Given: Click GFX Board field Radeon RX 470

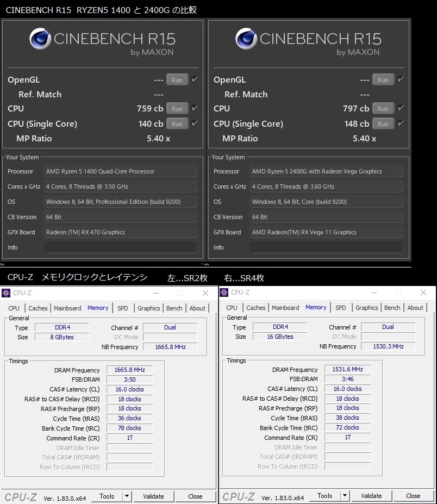Looking at the screenshot, I should [120, 232].
